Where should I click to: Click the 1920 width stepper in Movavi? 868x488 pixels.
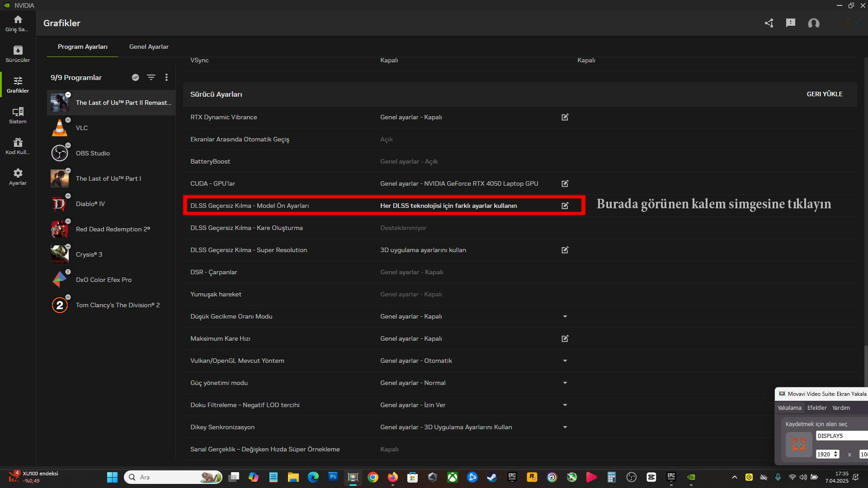click(836, 454)
